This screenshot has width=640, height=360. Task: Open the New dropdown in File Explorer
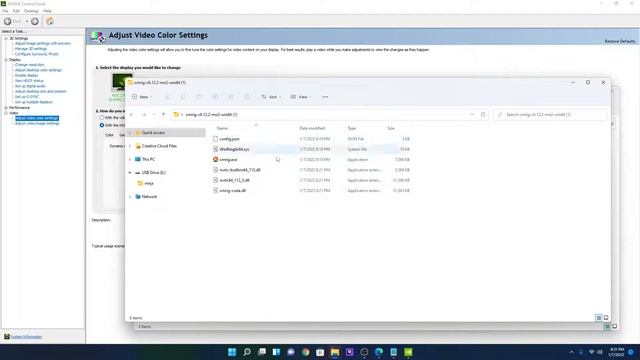click(142, 97)
